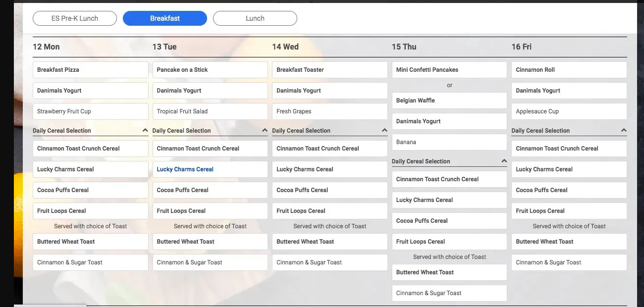644x307 pixels.
Task: Choose Friday's Fruit Loops Cereal
Action: (x=569, y=211)
